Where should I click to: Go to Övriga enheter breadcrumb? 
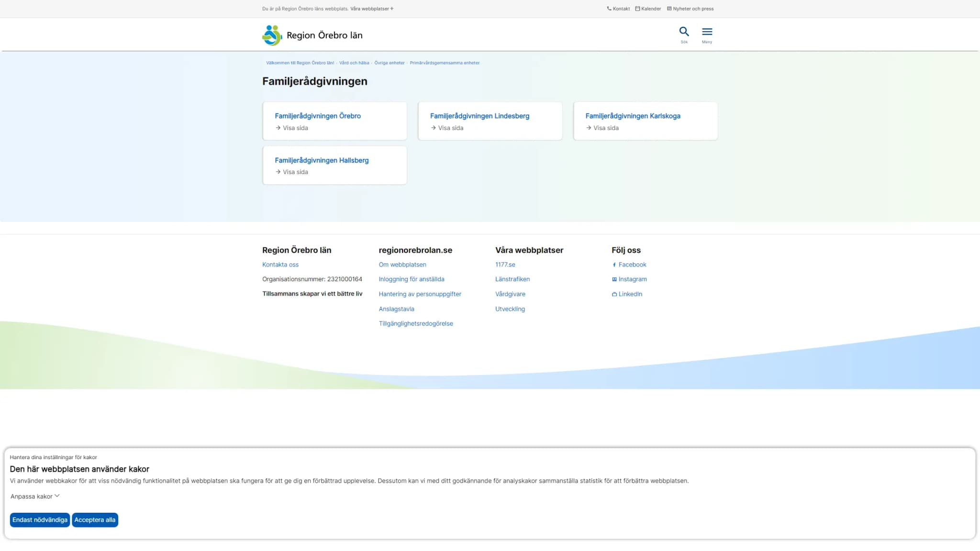click(390, 63)
